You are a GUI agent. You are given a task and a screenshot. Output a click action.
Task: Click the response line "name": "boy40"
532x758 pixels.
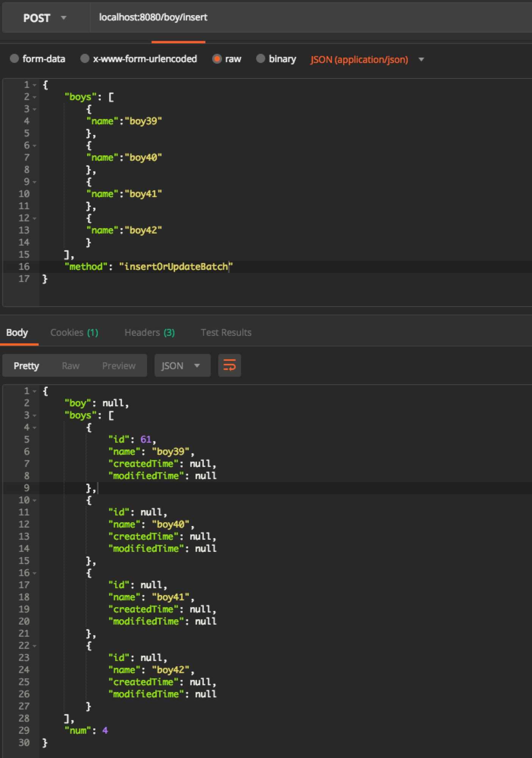151,525
